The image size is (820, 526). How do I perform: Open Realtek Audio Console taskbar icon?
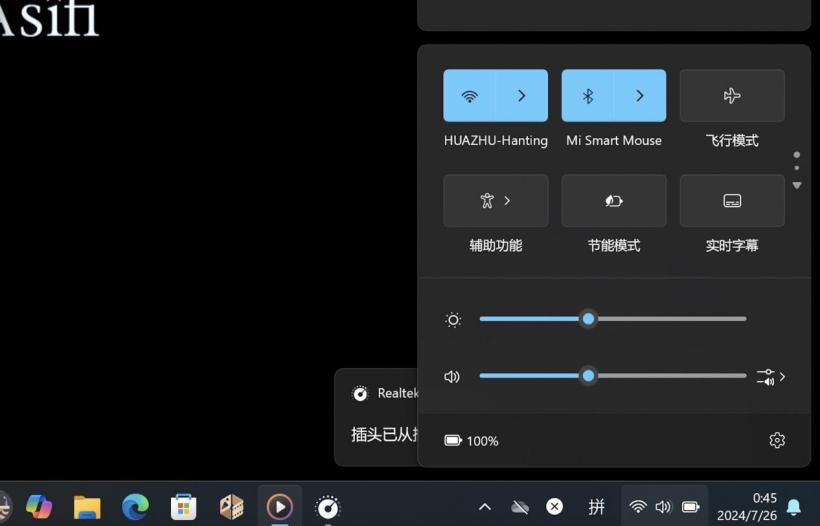(328, 507)
